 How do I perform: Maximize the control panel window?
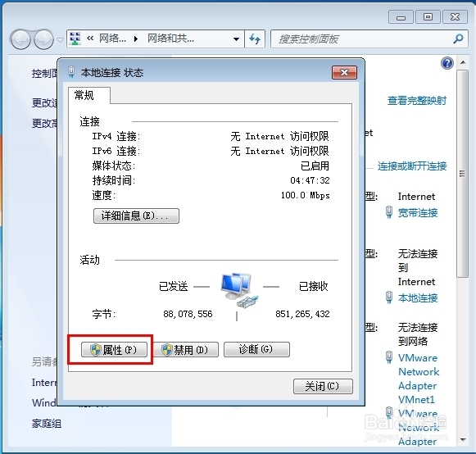click(x=428, y=17)
